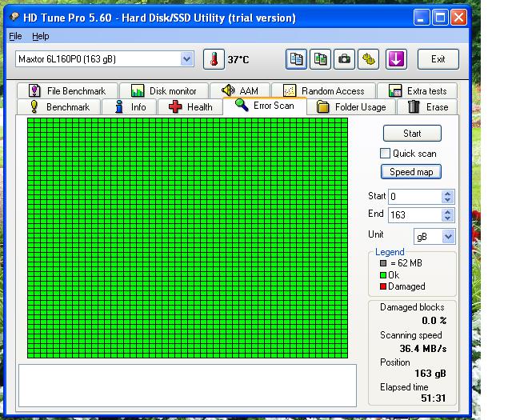The height and width of the screenshot is (420, 512).
Task: Click the green error scan block grid
Action: 187,238
